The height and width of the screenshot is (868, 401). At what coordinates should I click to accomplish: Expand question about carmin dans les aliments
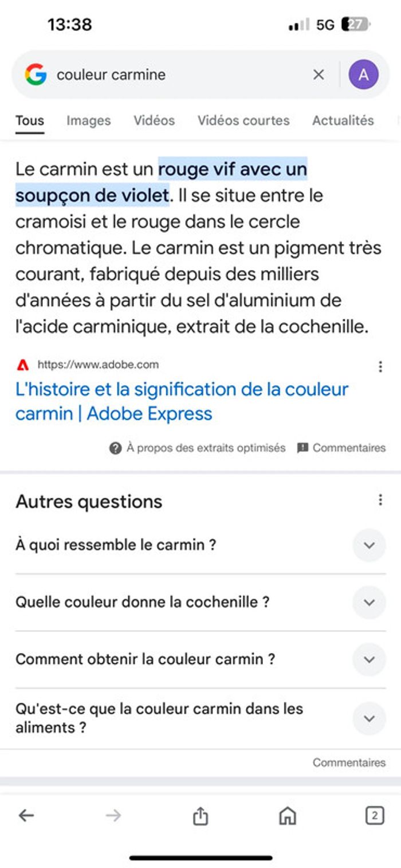(x=200, y=718)
